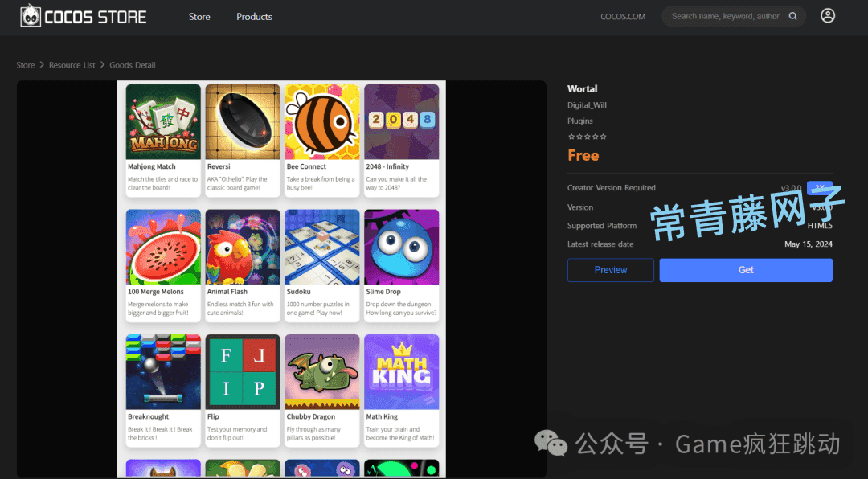Click 'Fly through as many' description
The width and height of the screenshot is (868, 479).
(313, 434)
